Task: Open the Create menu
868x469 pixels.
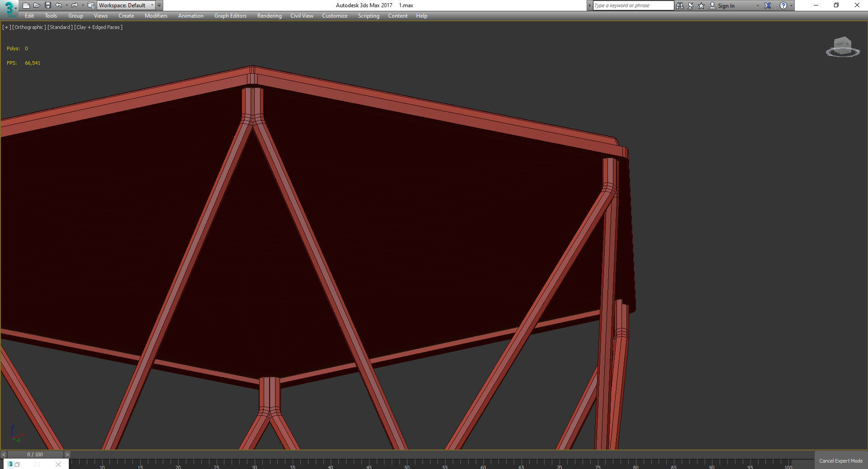Action: pos(126,16)
